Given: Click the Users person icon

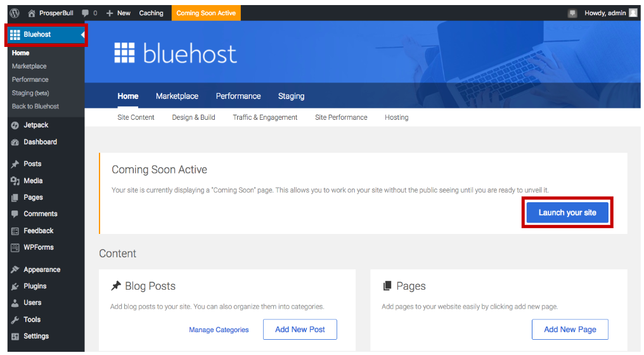Looking at the screenshot, I should coord(15,303).
